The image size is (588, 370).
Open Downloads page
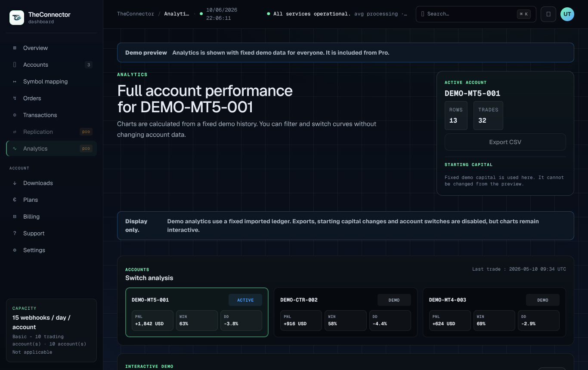51,183
